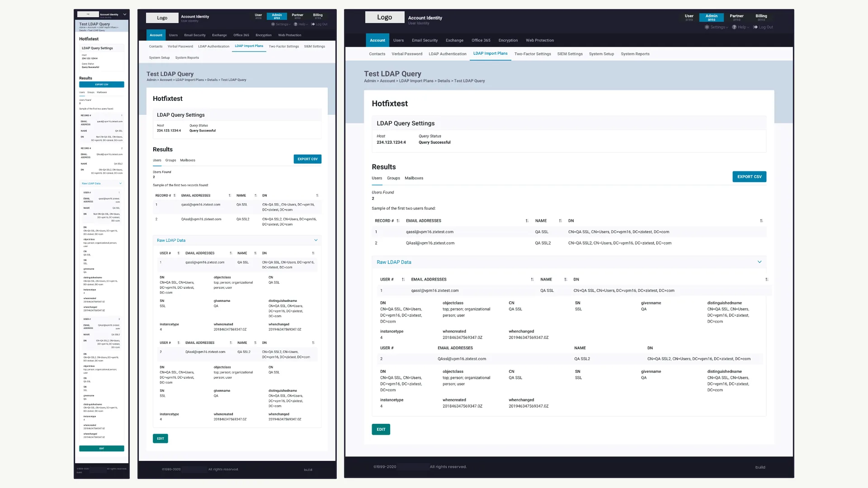This screenshot has width=868, height=488.
Task: Click the Help question-mark icon in desktop header
Action: coord(734,27)
